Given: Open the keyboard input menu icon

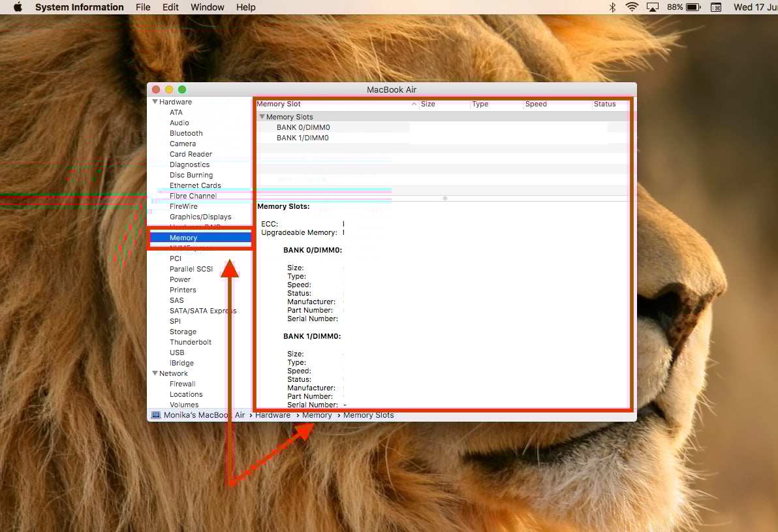Looking at the screenshot, I should (x=716, y=7).
